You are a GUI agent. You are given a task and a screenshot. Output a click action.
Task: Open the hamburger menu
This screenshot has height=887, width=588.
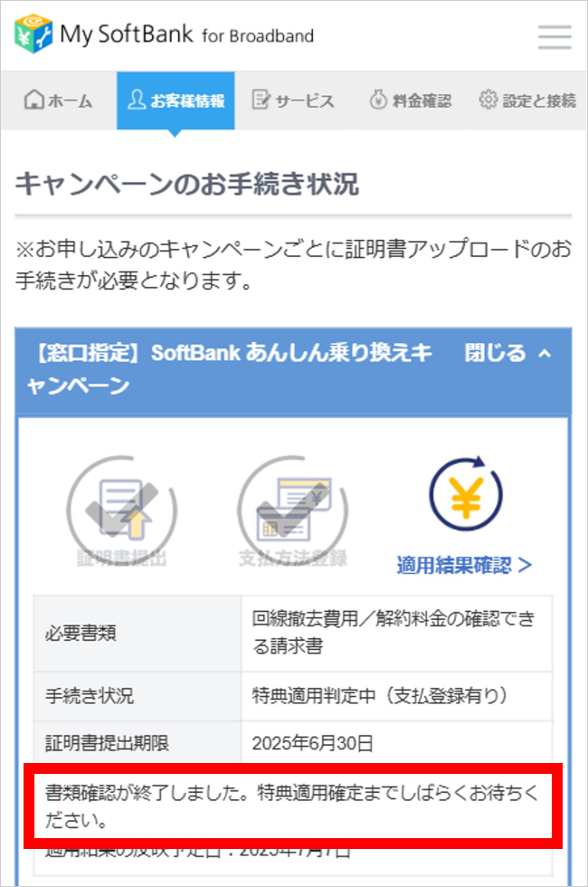[x=554, y=37]
